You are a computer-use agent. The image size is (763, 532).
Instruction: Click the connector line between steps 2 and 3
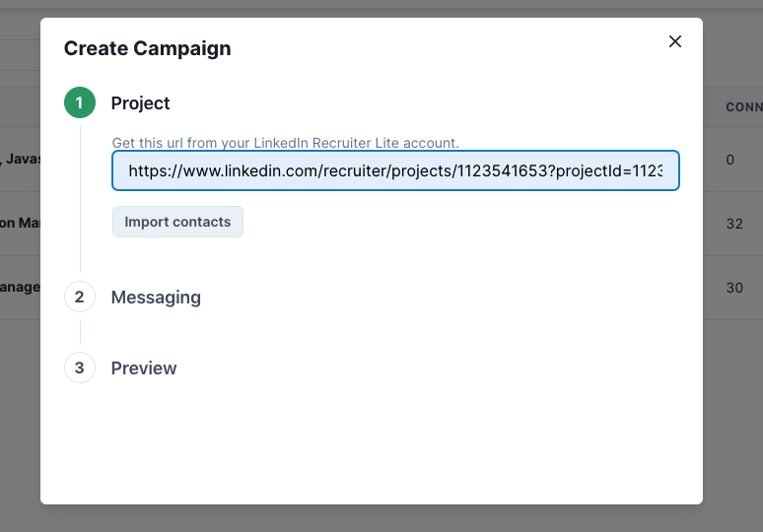point(80,333)
